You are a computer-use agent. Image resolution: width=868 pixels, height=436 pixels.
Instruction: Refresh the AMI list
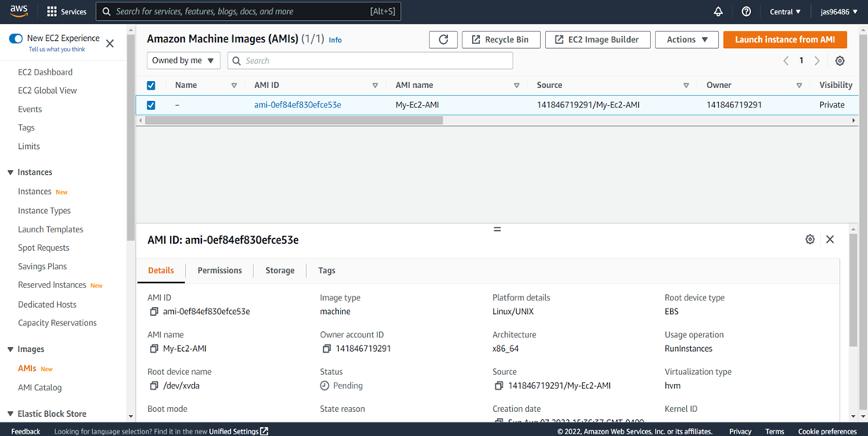tap(443, 40)
